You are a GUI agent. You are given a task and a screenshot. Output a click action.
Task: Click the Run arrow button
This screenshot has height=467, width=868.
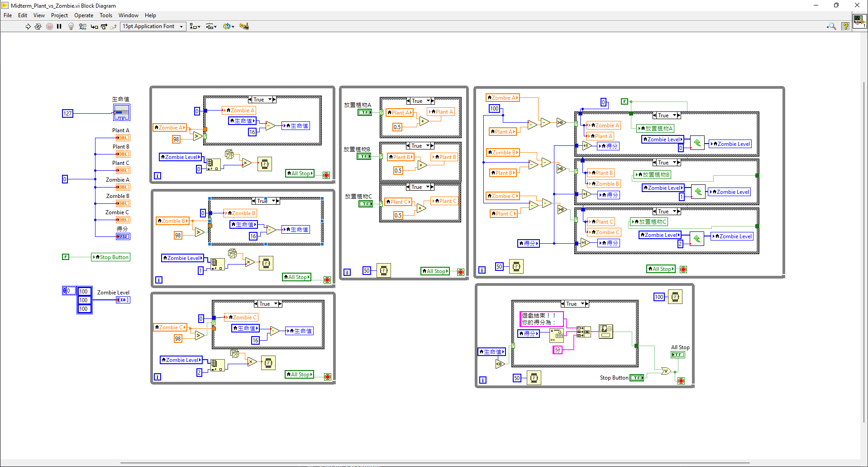click(28, 27)
